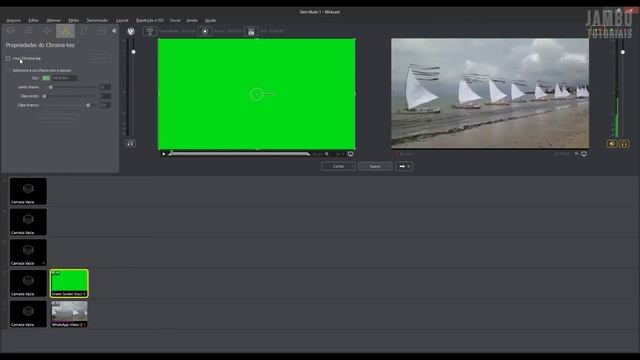Open the Transmissão menu

(97, 20)
